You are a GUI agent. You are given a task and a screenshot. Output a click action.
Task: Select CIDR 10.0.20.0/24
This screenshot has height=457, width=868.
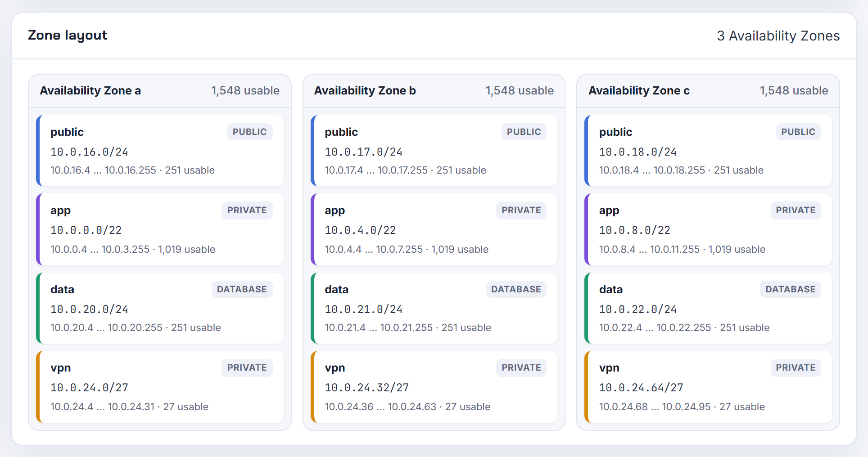coord(89,309)
